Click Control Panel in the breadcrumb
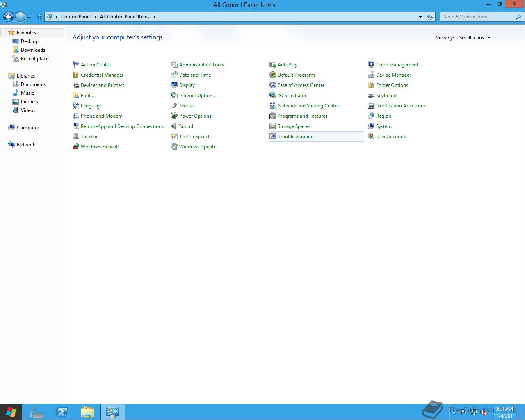 (76, 17)
